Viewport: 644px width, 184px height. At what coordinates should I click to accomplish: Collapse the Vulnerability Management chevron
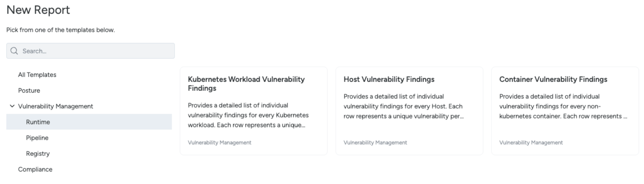(12, 106)
